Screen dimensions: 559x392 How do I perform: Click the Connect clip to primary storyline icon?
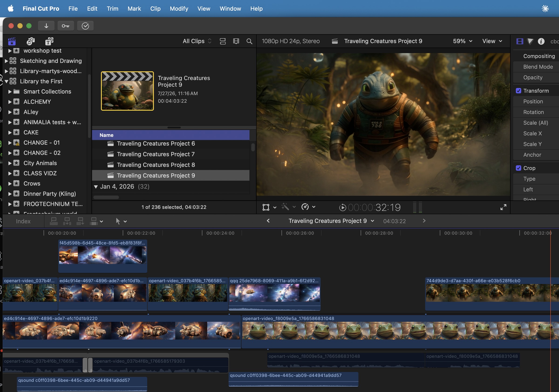pyautogui.click(x=54, y=221)
